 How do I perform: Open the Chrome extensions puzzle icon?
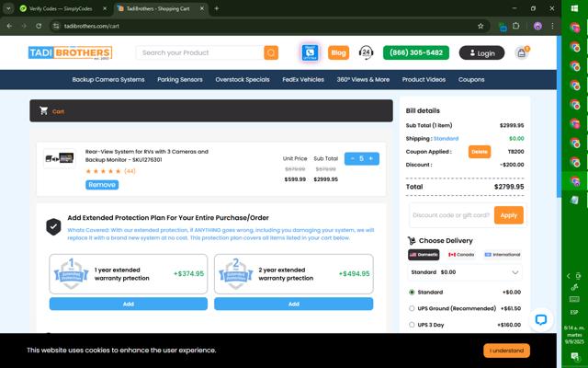[x=516, y=26]
